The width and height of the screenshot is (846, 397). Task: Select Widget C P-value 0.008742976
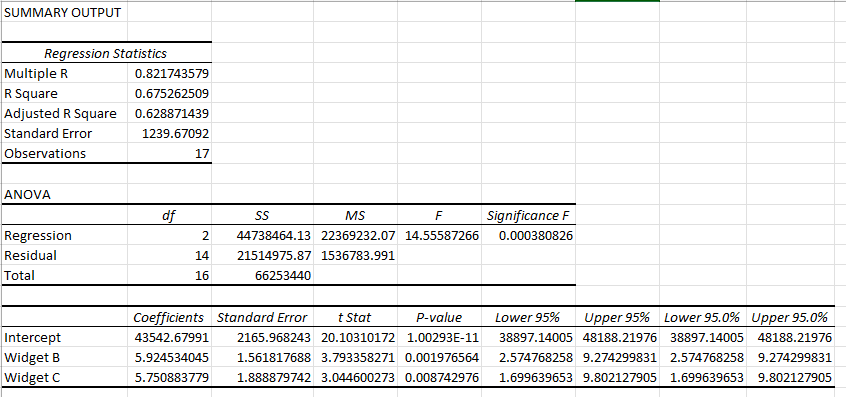click(x=439, y=378)
